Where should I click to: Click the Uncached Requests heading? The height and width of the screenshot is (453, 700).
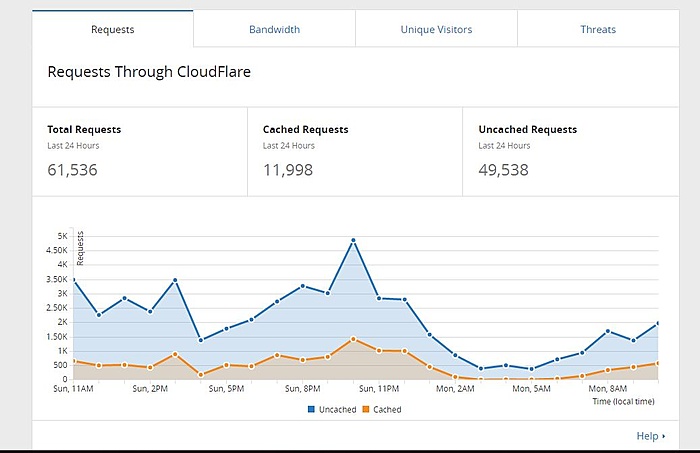528,129
